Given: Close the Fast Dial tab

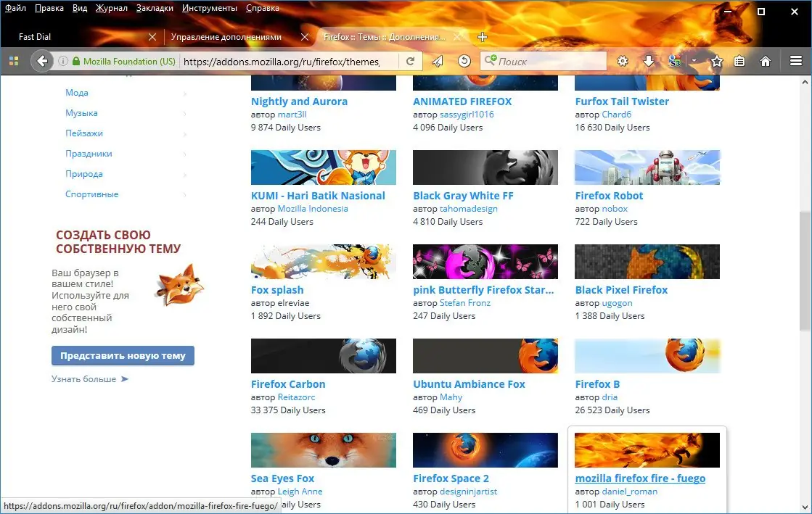Looking at the screenshot, I should (x=152, y=37).
